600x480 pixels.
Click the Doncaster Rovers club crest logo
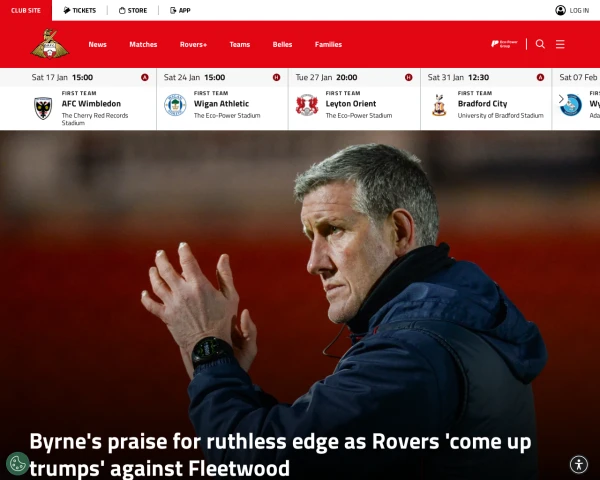click(50, 44)
